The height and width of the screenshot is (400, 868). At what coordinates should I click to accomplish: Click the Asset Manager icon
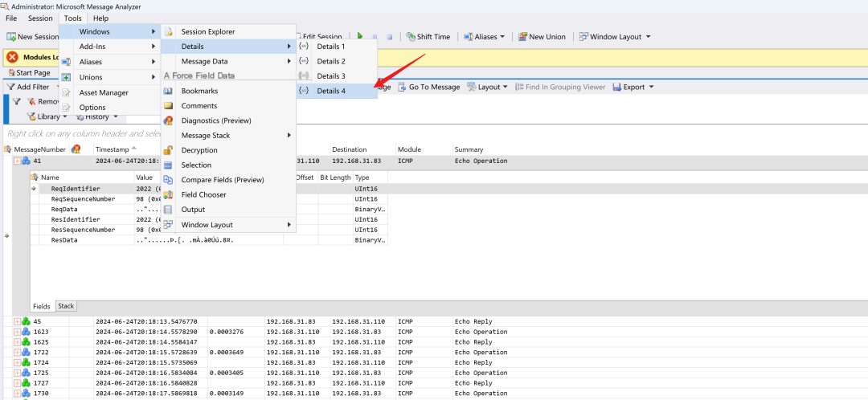(67, 93)
